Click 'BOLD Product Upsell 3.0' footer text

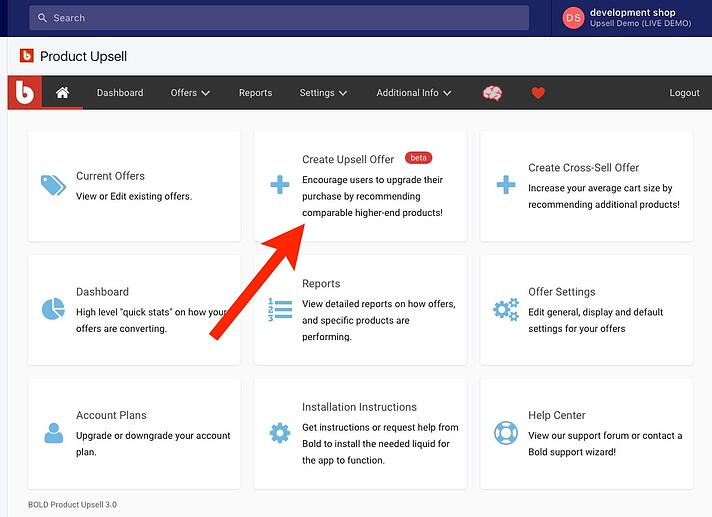coord(72,504)
